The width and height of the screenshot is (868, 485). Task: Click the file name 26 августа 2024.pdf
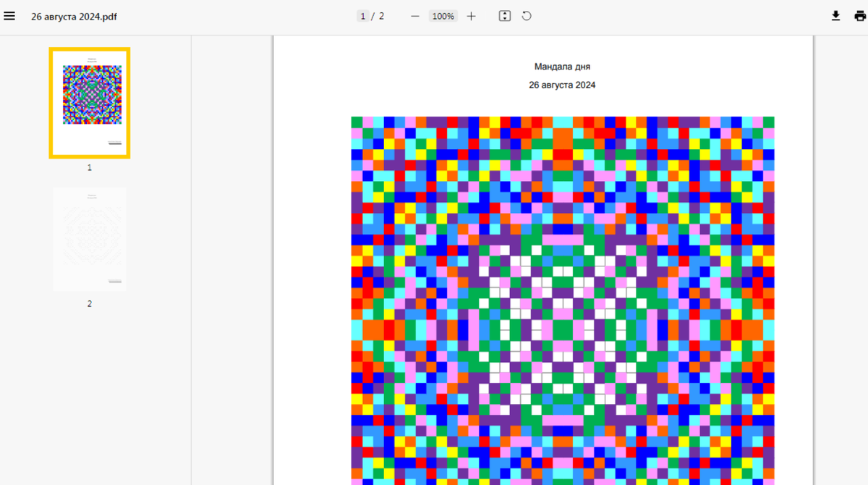74,17
